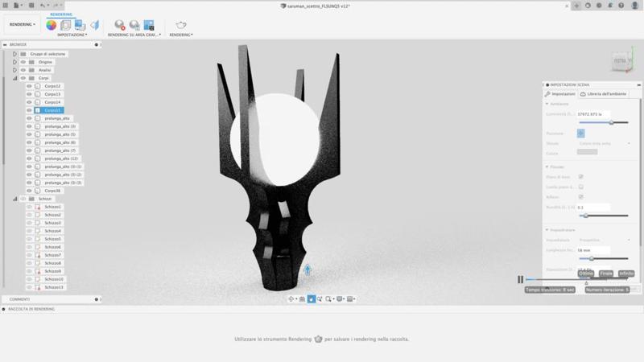Open the RENDERING SU AREA GRAFICA dropdown

[134, 35]
